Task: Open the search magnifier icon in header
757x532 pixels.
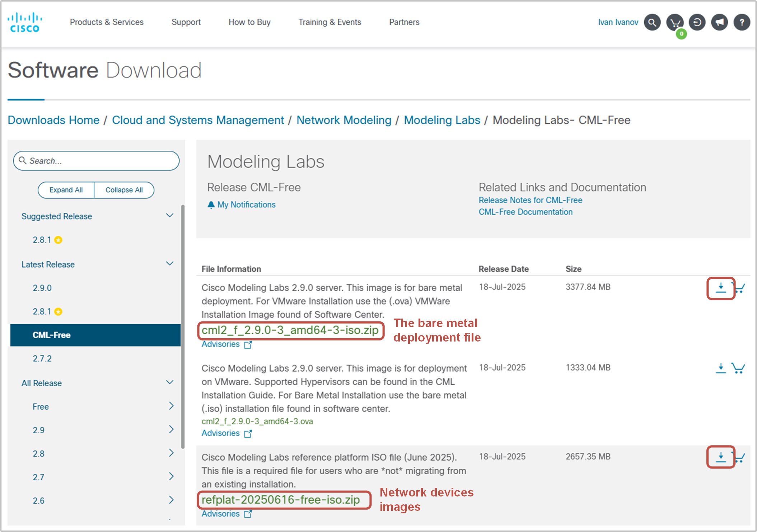Action: 652,22
